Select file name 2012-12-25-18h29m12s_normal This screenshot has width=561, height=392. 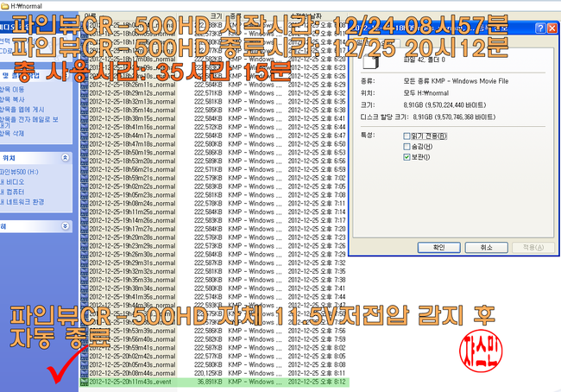tap(132, 93)
